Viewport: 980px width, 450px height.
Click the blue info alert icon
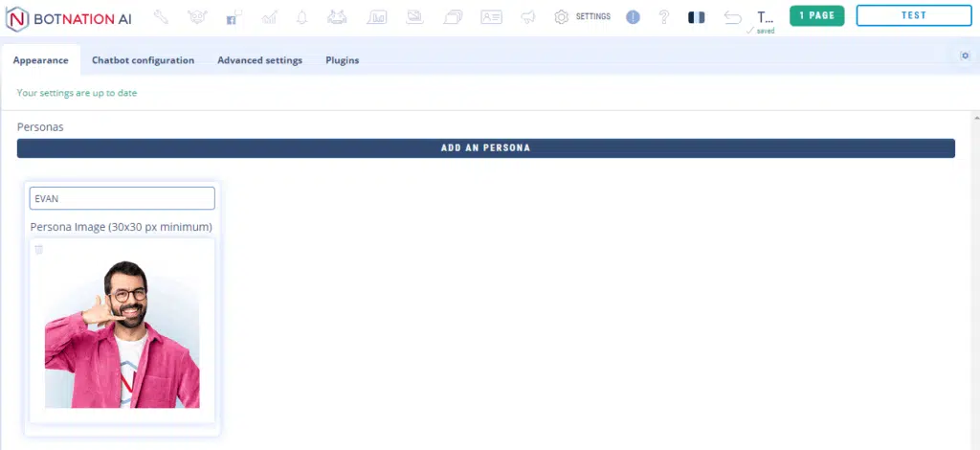click(x=633, y=17)
